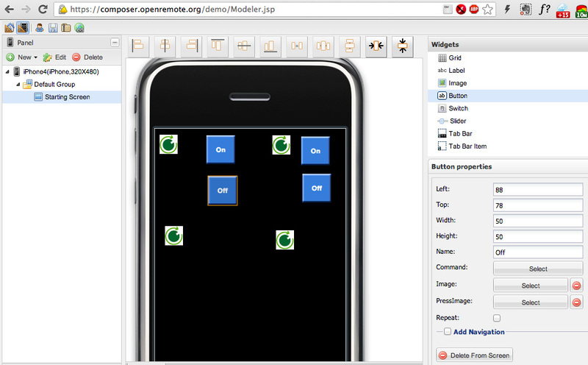
Task: Click the Height input field
Action: pyautogui.click(x=538, y=237)
